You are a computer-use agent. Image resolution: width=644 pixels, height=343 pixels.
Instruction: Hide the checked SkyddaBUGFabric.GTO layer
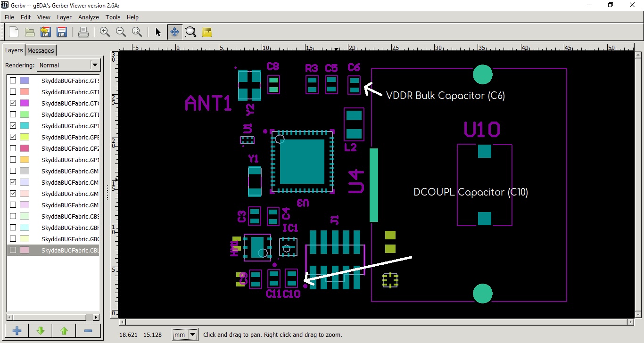13,103
